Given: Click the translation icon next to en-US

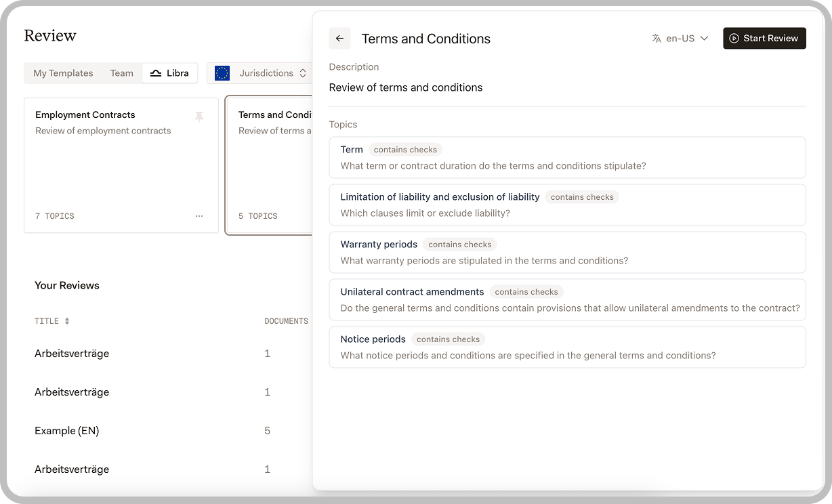Looking at the screenshot, I should click(656, 39).
